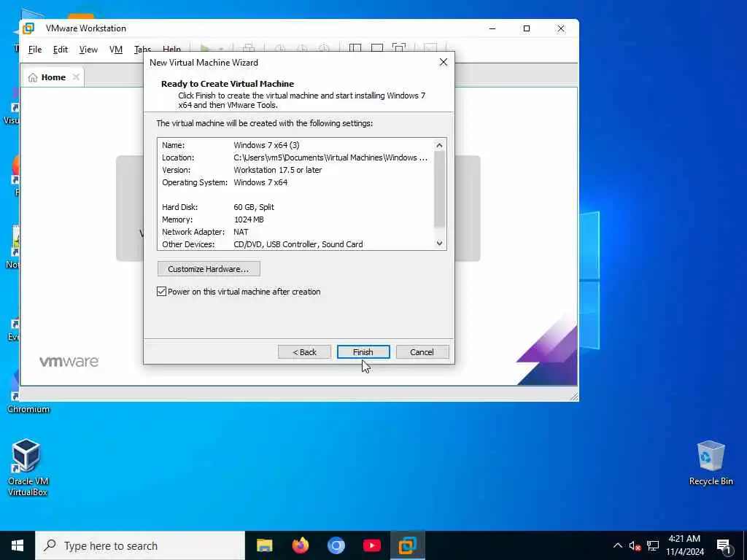747x560 pixels.
Task: Minimize the VMware Workstation window
Action: coord(492,28)
